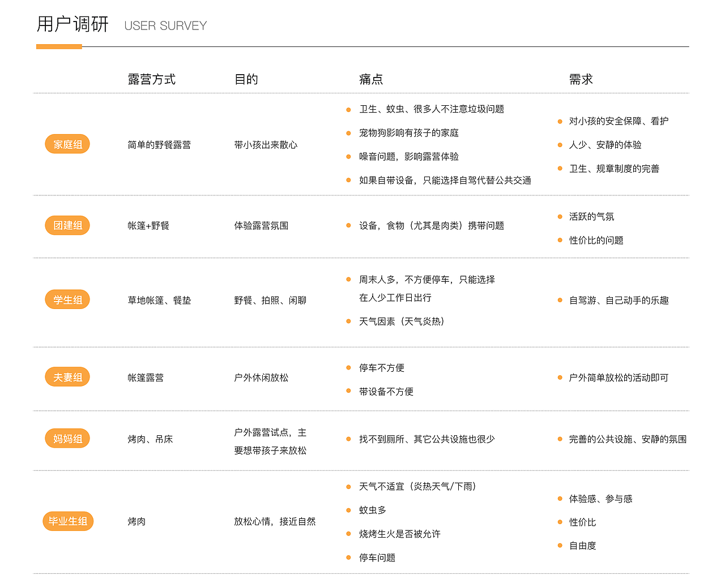
Task: Click the USER SURVEY subtitle
Action: (165, 25)
